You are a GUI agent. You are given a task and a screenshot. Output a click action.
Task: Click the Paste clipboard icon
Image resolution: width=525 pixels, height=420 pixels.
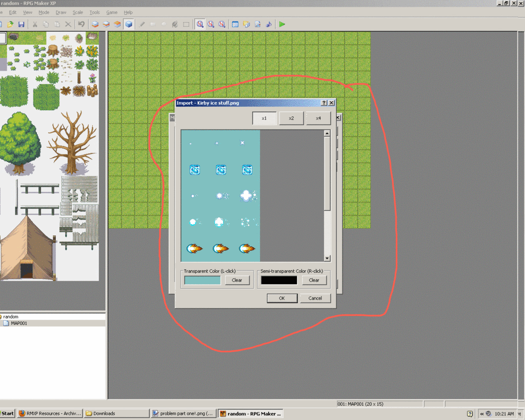57,24
